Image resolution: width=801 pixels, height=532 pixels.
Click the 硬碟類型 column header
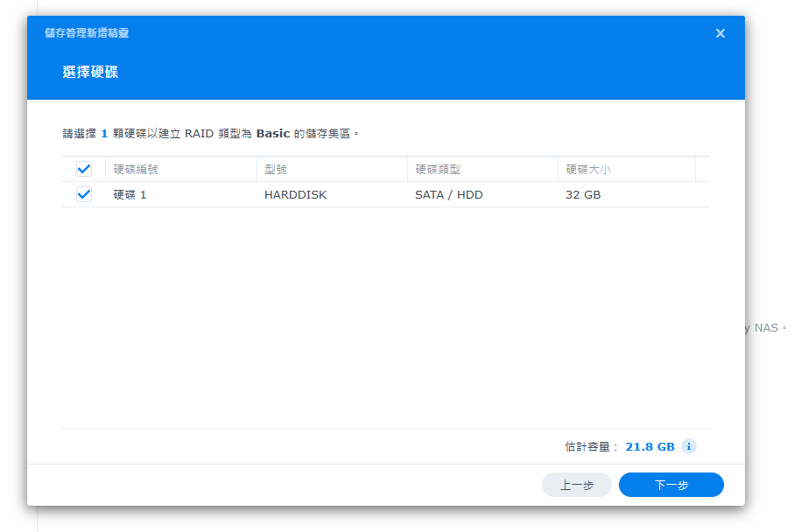[x=437, y=169]
